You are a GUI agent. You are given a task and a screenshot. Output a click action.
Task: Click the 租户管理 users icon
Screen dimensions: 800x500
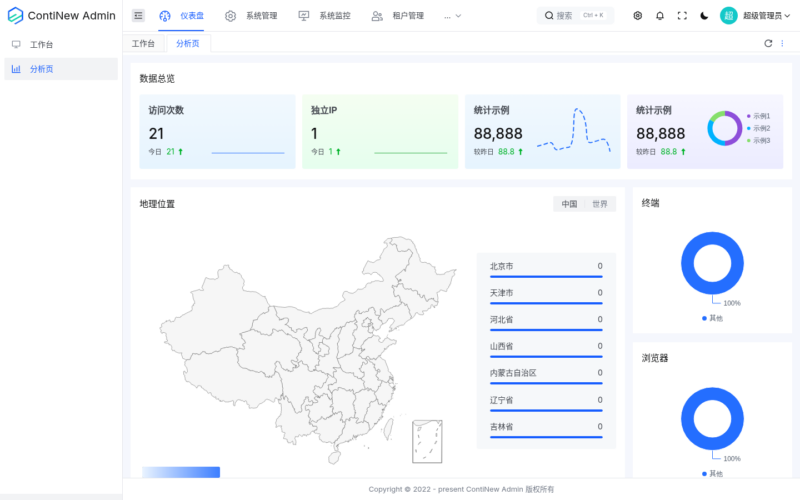[377, 16]
